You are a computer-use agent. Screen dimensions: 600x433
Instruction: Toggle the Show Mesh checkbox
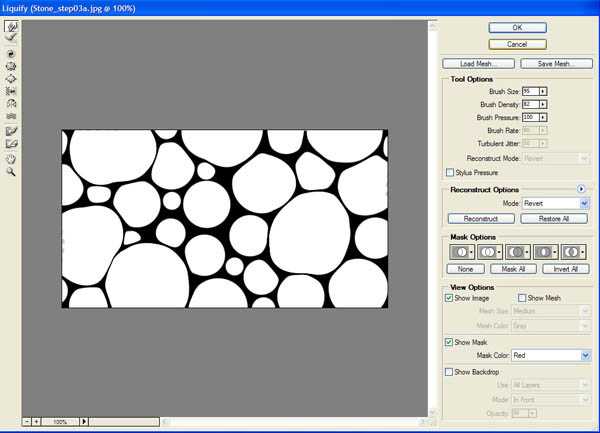pyautogui.click(x=521, y=298)
